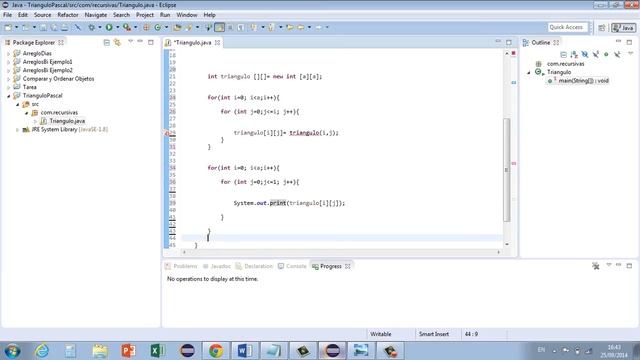The image size is (640, 360).
Task: Switch to the Declaration tab
Action: tap(254, 266)
